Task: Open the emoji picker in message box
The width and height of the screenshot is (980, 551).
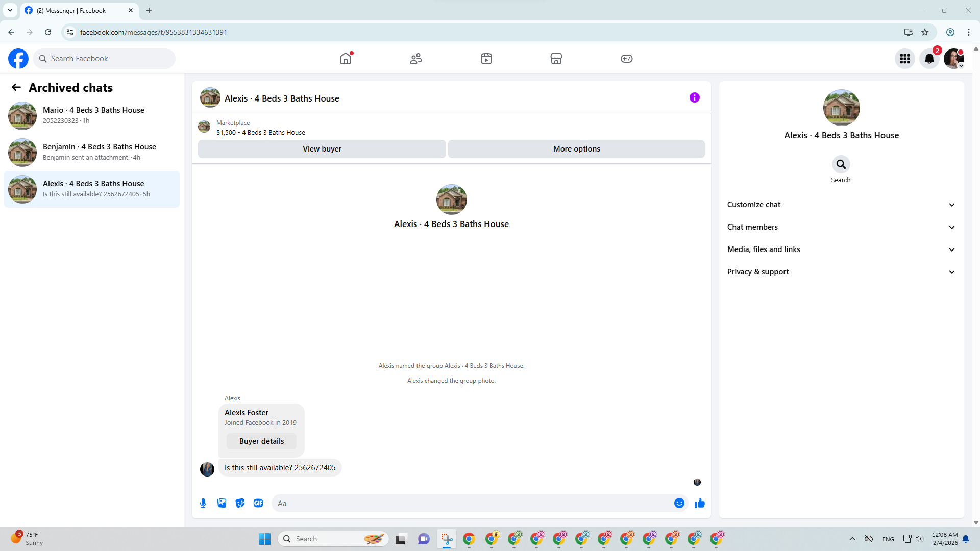Action: tap(679, 503)
